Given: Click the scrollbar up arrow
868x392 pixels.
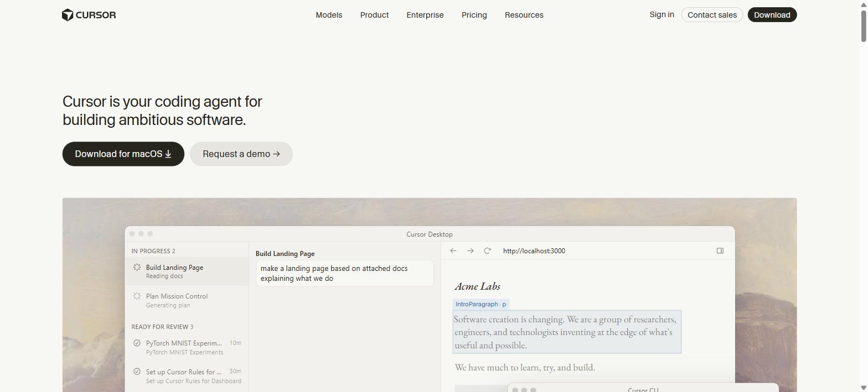Looking at the screenshot, I should click(864, 4).
